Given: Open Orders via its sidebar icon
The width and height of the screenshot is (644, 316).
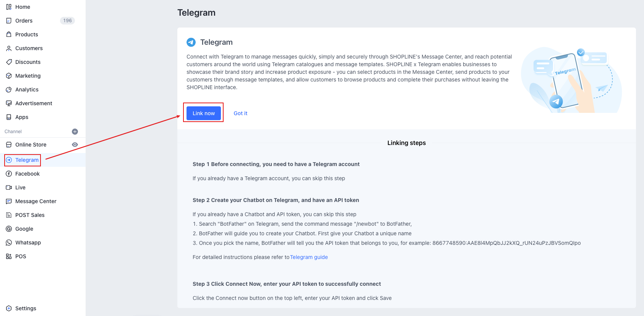Looking at the screenshot, I should 9,21.
